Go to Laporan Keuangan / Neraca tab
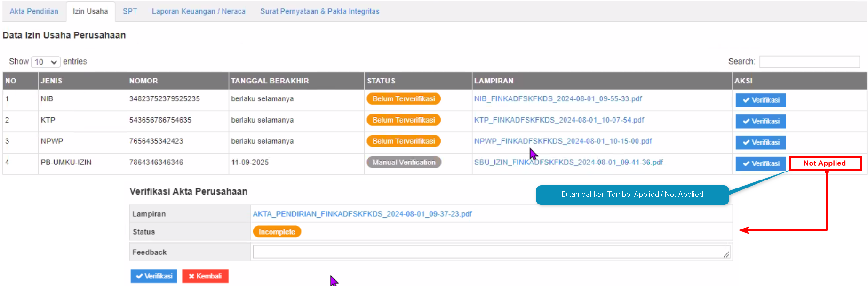Viewport: 868px width, 286px height. (199, 11)
